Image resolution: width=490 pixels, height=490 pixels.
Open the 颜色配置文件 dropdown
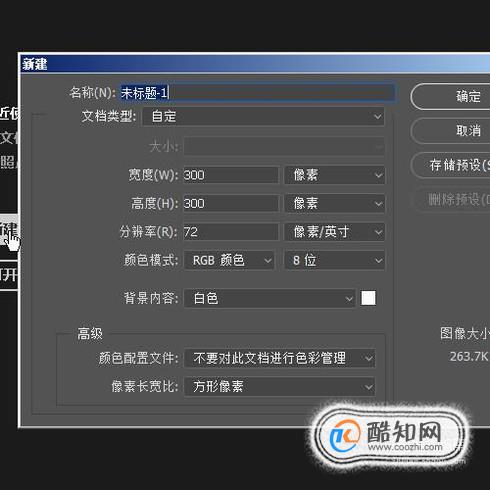point(280,358)
